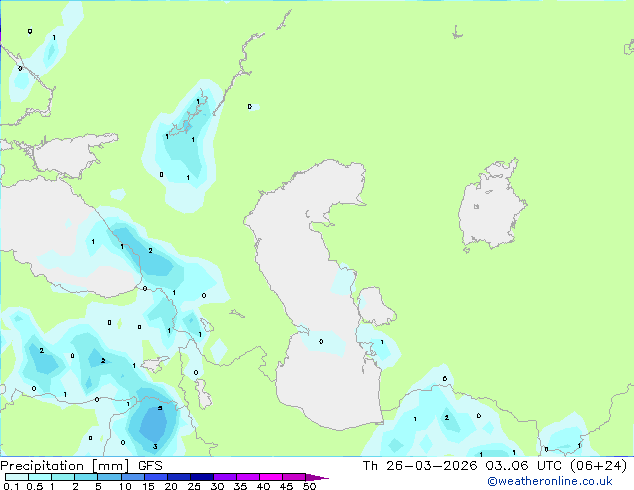This screenshot has height=490, width=634.
Task: Click the 'Th 26-03-2026 03..06 UTC' timestamp
Action: click(x=464, y=466)
